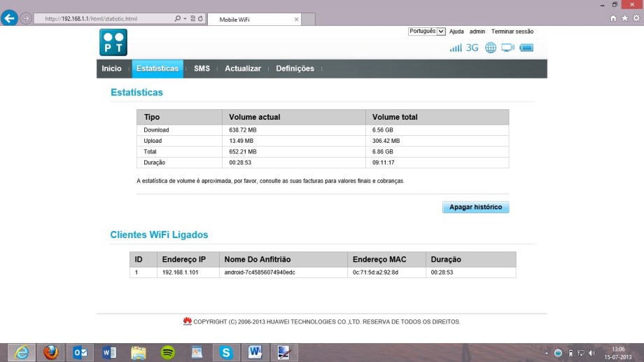Click the WiFi monitor status icon

[x=507, y=48]
